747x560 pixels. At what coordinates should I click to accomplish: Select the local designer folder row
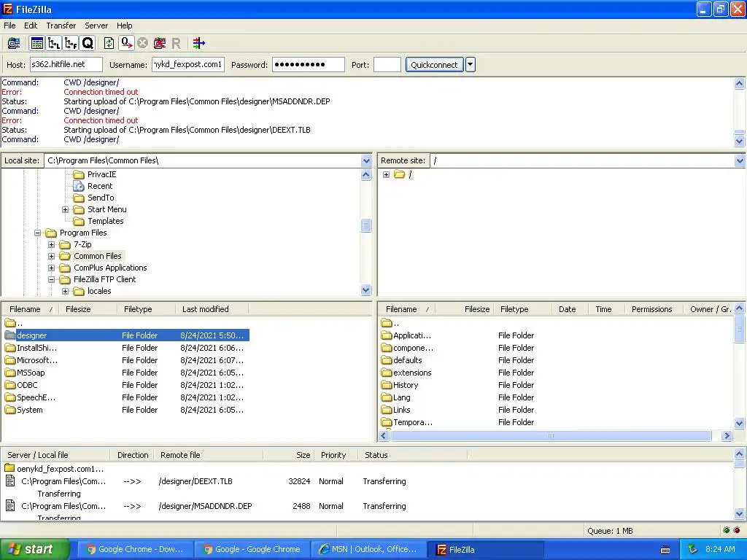(126, 335)
